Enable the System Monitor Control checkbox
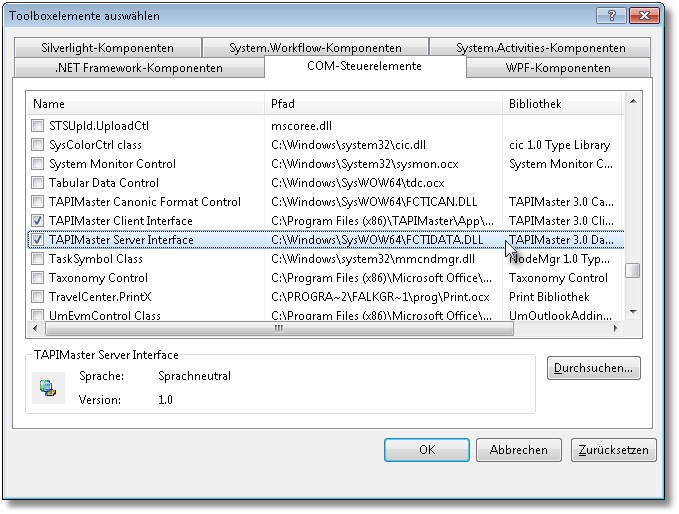The image size is (679, 514). pyautogui.click(x=38, y=164)
